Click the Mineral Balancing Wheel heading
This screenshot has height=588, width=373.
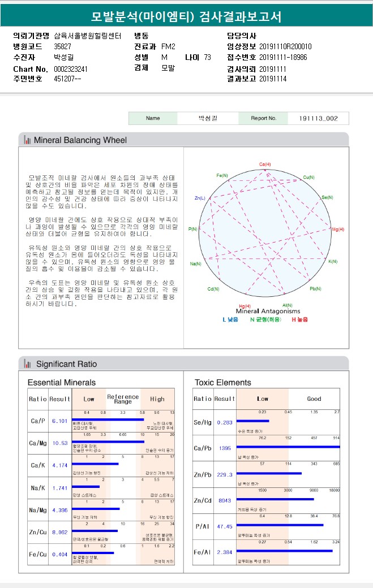coord(80,140)
